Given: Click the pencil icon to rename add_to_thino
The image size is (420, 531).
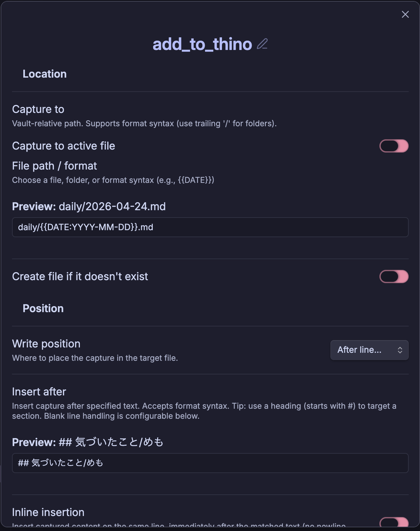Looking at the screenshot, I should coord(262,44).
